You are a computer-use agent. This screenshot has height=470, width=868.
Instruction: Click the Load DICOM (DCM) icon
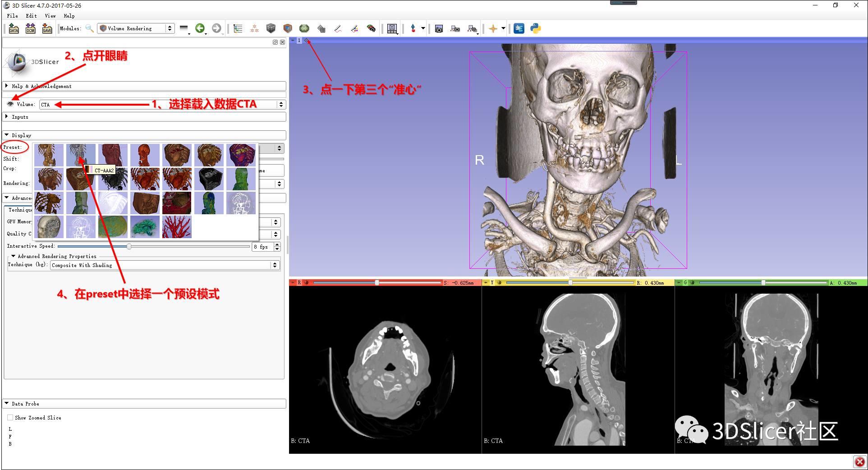pyautogui.click(x=30, y=28)
